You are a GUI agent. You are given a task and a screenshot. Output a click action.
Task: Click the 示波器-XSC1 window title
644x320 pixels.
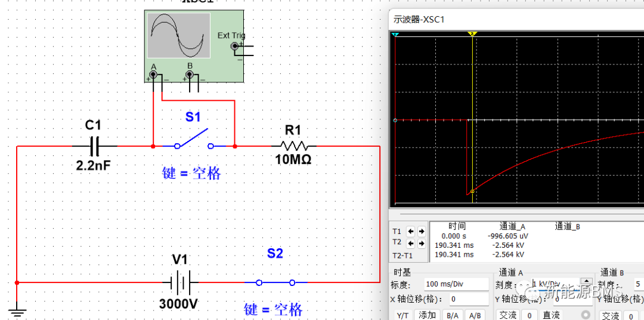419,19
